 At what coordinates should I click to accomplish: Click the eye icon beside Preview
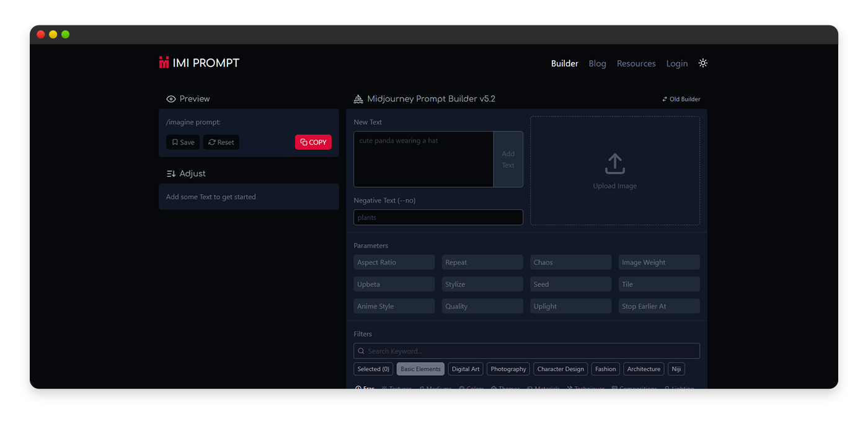pos(171,99)
